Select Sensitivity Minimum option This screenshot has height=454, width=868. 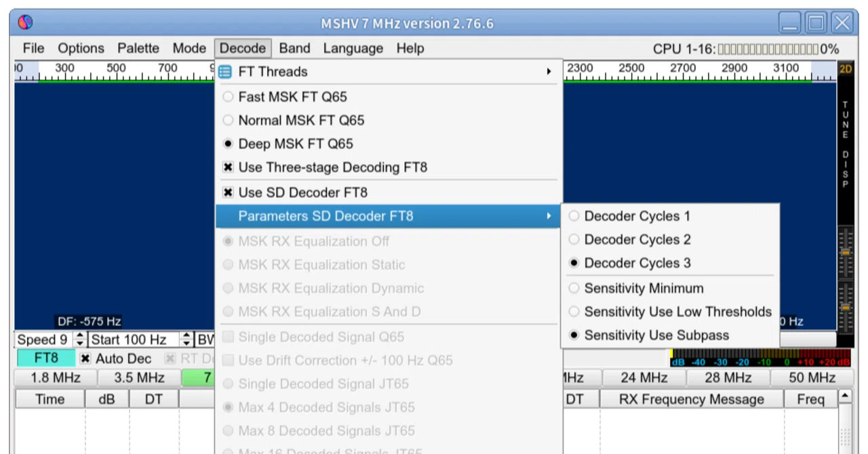click(670, 289)
